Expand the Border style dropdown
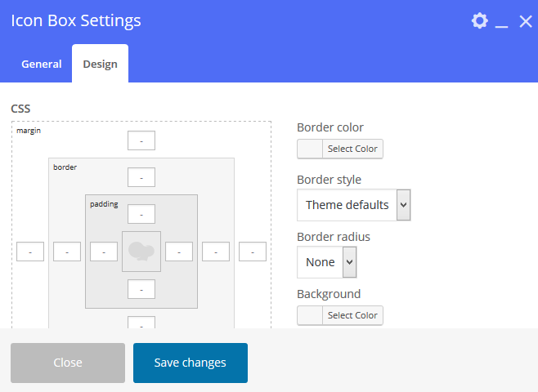The height and width of the screenshot is (392, 538). pos(353,205)
